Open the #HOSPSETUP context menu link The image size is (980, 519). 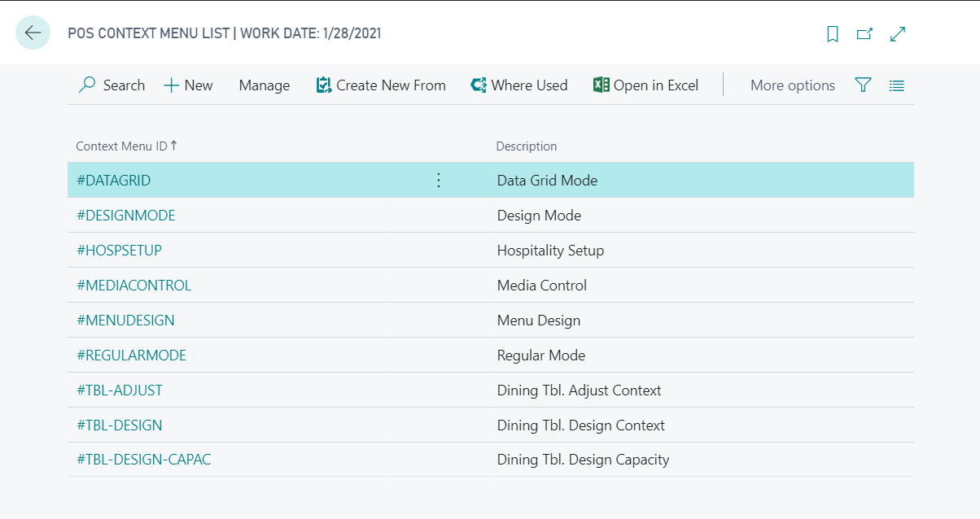(119, 251)
